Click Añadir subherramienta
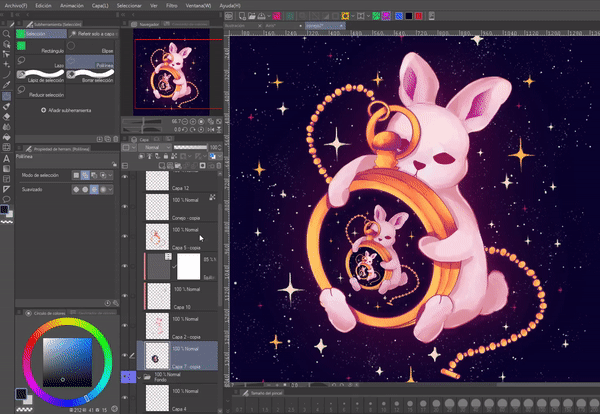 point(66,110)
